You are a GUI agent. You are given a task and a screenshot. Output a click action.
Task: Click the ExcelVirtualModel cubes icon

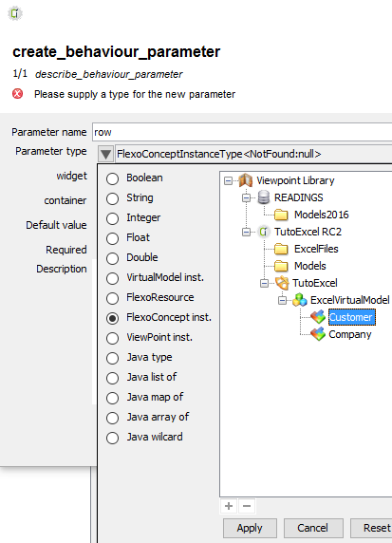click(x=300, y=300)
